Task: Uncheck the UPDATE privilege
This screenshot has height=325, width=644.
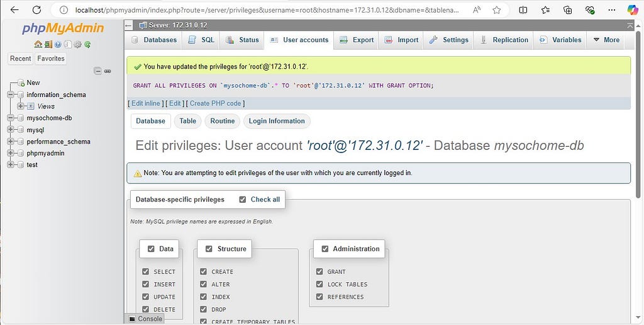Action: tap(145, 296)
